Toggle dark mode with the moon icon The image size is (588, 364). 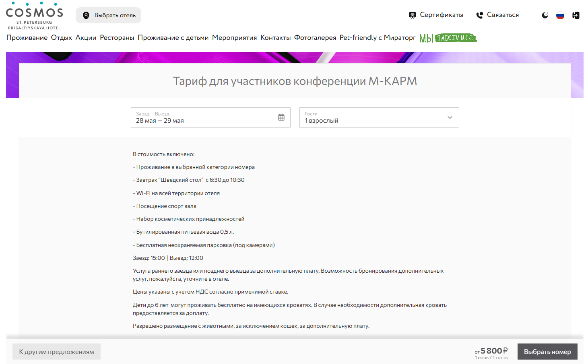click(545, 15)
